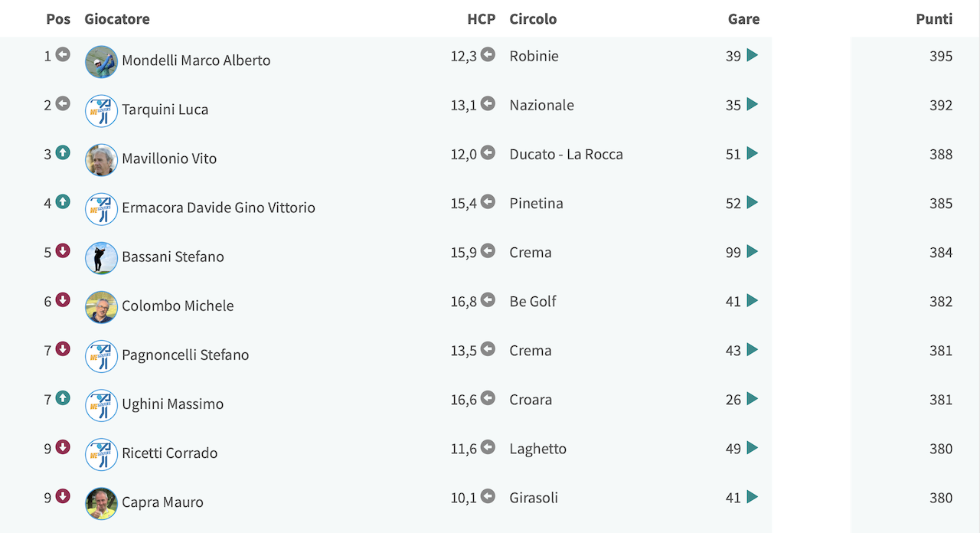Click the HCP arrow icon beside 16,8
Screen dimensions: 980x533
[488, 300]
